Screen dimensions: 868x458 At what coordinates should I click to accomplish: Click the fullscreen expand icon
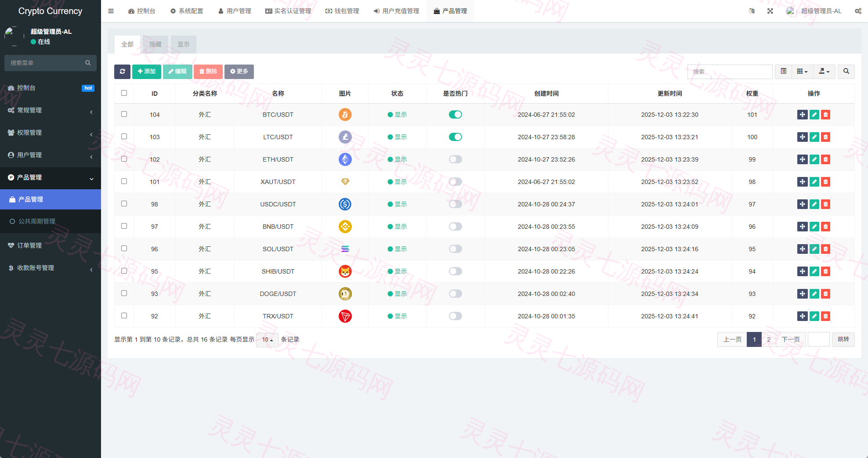tap(770, 11)
